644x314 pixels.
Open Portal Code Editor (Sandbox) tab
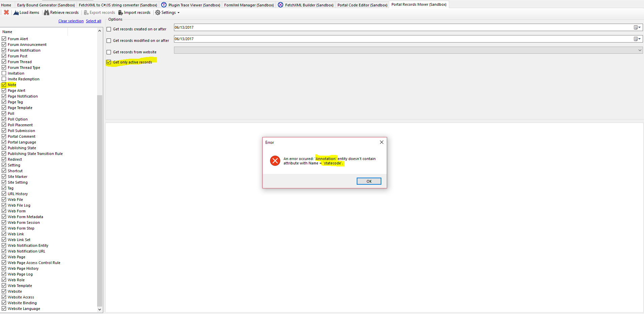pos(362,5)
